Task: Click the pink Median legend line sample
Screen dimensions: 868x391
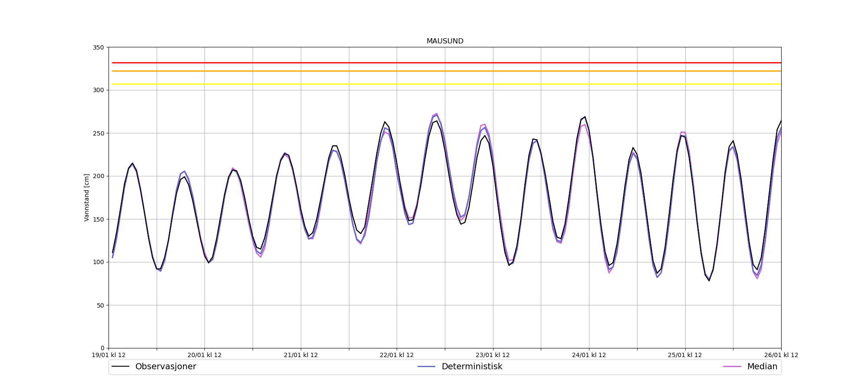Action: coord(732,367)
